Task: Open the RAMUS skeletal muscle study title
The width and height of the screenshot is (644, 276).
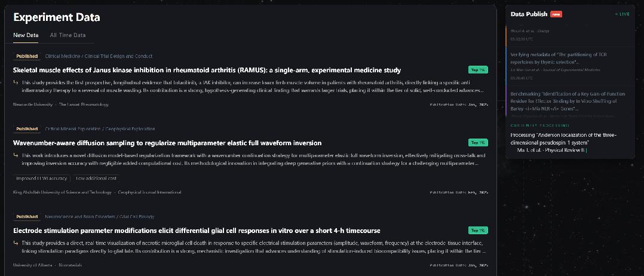Action: pyautogui.click(x=207, y=70)
